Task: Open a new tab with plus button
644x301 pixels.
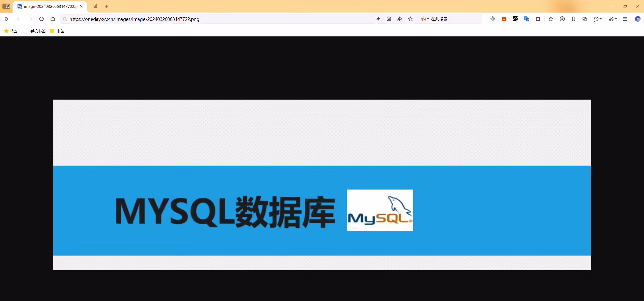Action: [106, 6]
